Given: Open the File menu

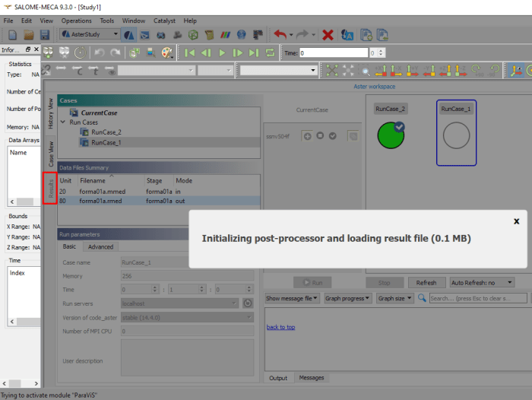Looking at the screenshot, I should (x=8, y=21).
